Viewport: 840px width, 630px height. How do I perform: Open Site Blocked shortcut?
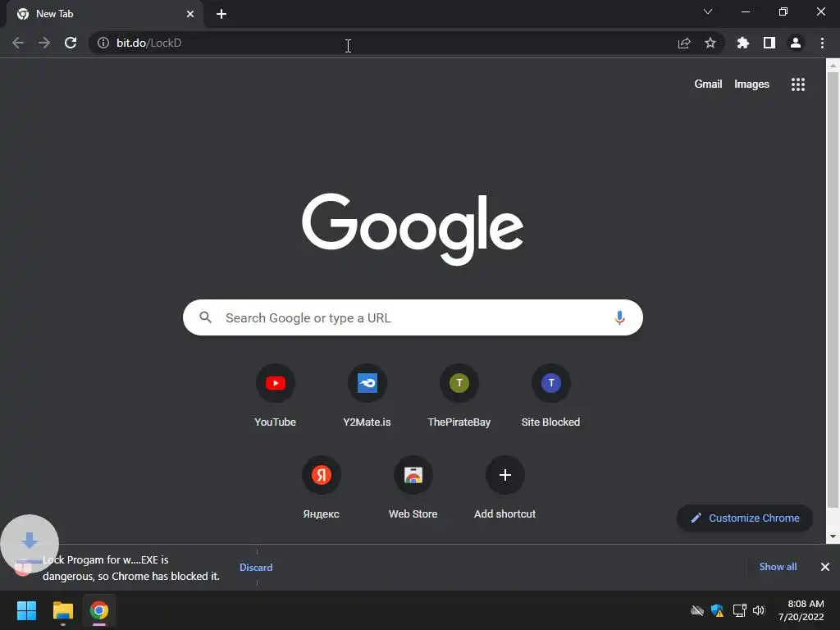click(550, 396)
